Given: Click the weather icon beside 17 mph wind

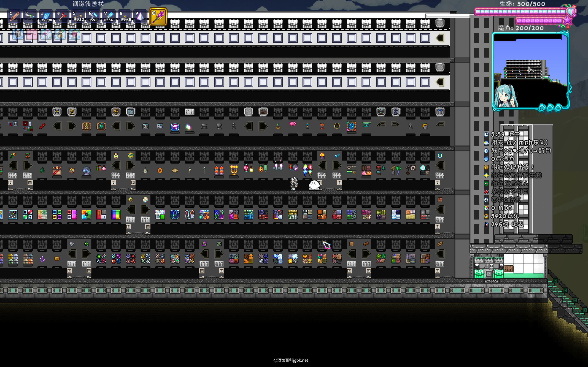Looking at the screenshot, I should 486,142.
